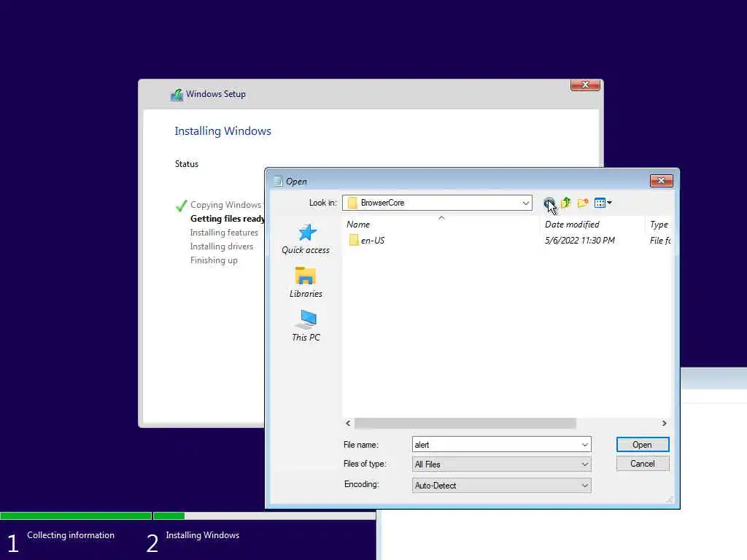Click 'Finishing up' status text
747x560 pixels.
pyautogui.click(x=214, y=260)
